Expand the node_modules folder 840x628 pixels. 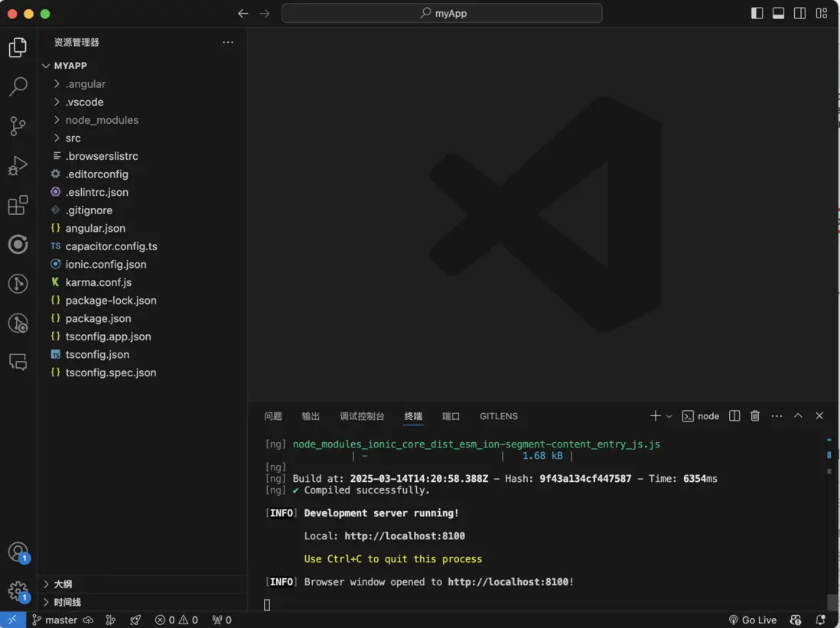coord(143,120)
